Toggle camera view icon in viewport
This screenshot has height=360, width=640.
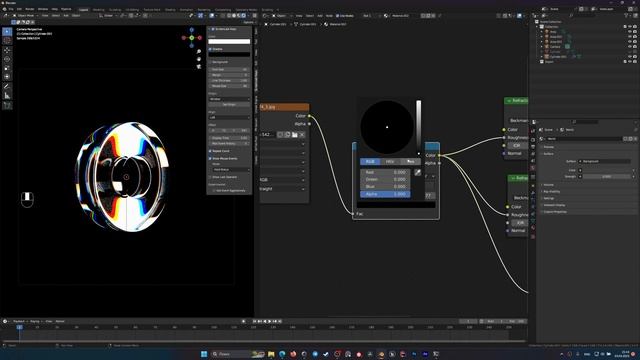point(199,67)
